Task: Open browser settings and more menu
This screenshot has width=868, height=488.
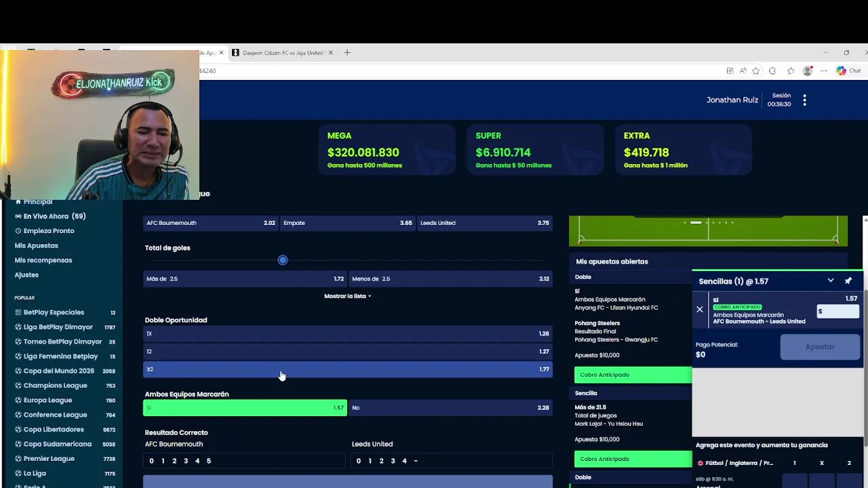Action: click(x=824, y=70)
